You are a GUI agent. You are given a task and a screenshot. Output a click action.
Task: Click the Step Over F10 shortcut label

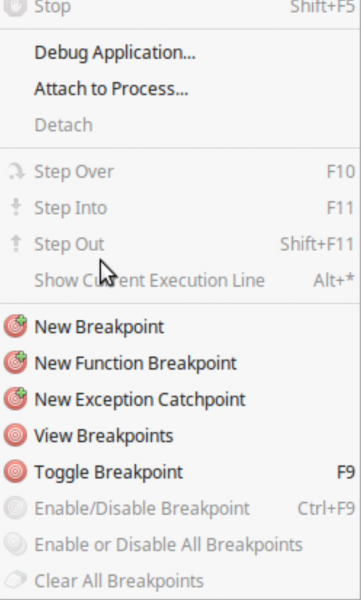point(341,171)
